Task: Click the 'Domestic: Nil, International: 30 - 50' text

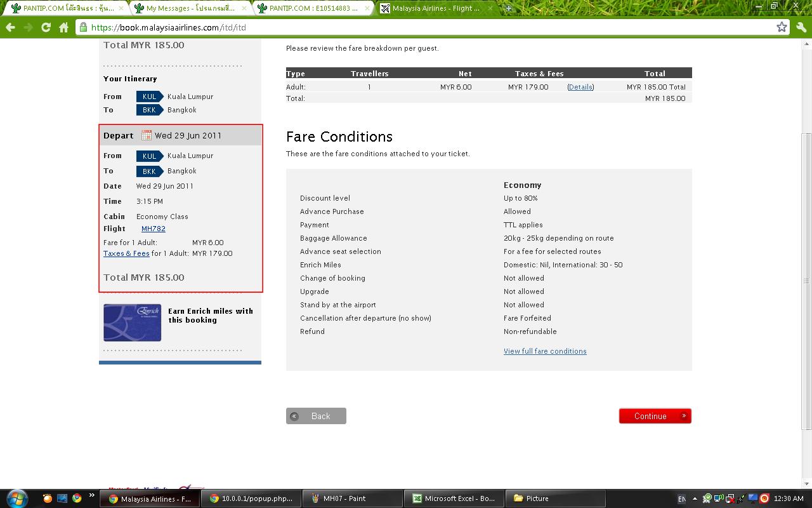Action: coord(563,265)
